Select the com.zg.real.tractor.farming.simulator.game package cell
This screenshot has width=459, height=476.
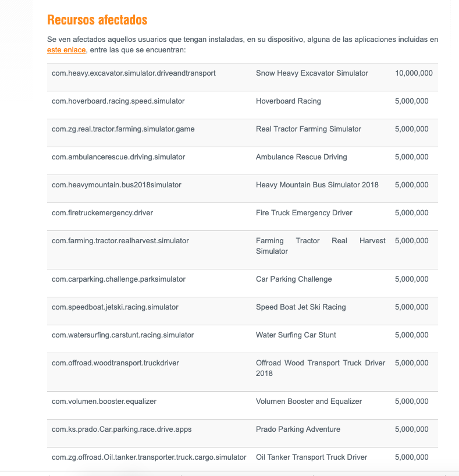[x=123, y=129]
